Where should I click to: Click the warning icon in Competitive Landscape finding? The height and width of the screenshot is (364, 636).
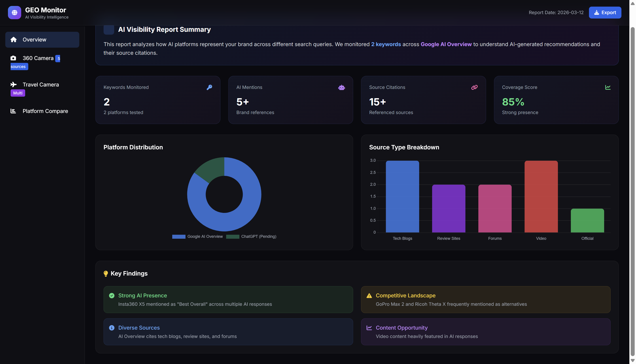coord(369,296)
